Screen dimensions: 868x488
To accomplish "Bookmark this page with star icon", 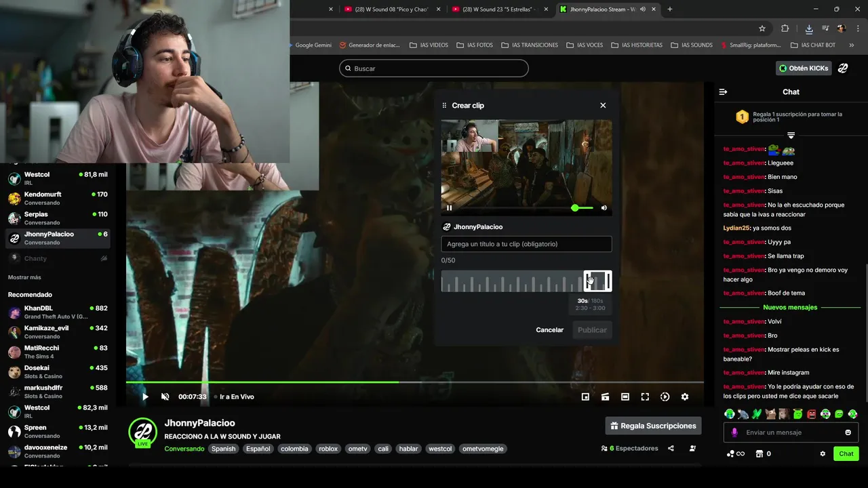I will 762,28.
